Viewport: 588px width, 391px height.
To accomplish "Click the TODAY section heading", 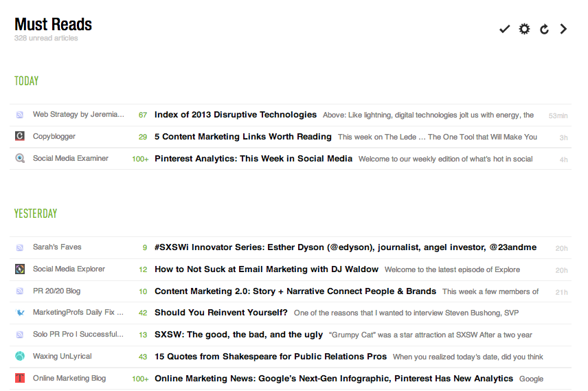I will (26, 81).
